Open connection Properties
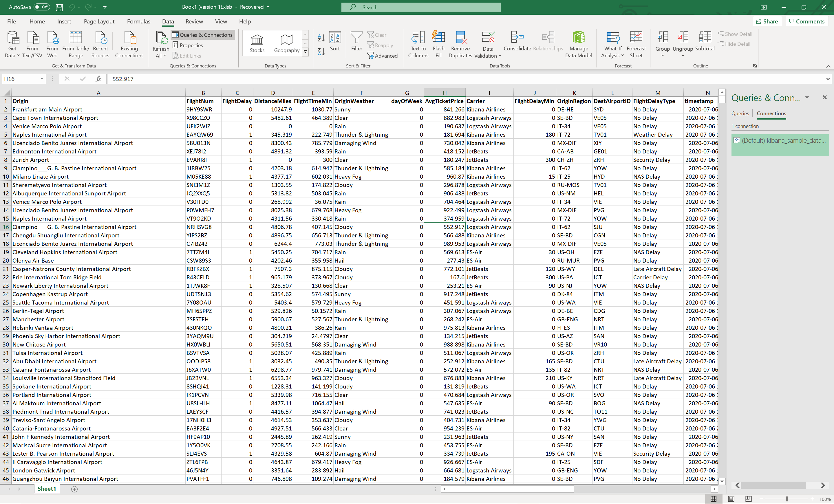The image size is (834, 504). 188,45
